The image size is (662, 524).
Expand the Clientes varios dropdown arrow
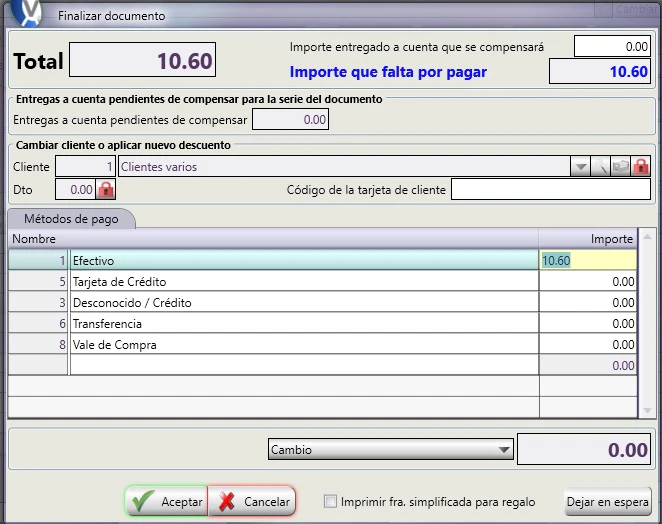point(581,167)
